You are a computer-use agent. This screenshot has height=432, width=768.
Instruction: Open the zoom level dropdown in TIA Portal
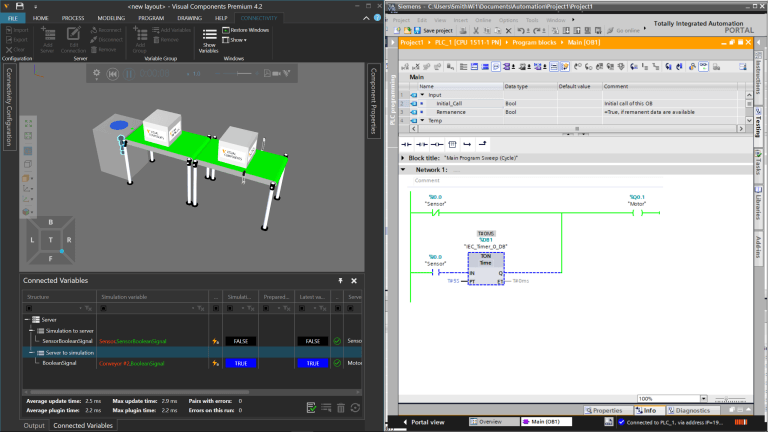(x=703, y=399)
